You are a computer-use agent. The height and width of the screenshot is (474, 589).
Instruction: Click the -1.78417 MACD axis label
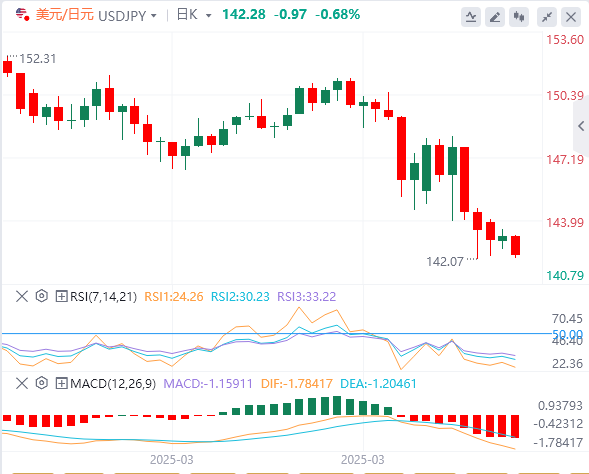pyautogui.click(x=558, y=442)
